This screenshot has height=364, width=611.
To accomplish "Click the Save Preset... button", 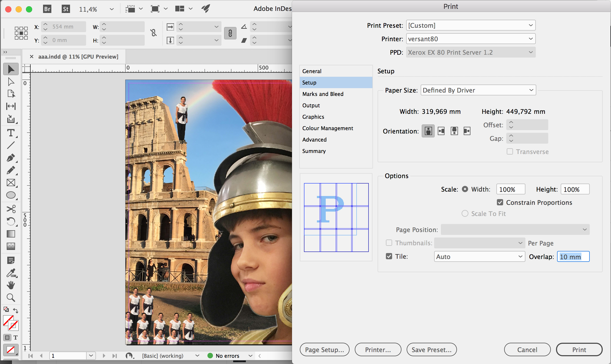I will pos(432,350).
